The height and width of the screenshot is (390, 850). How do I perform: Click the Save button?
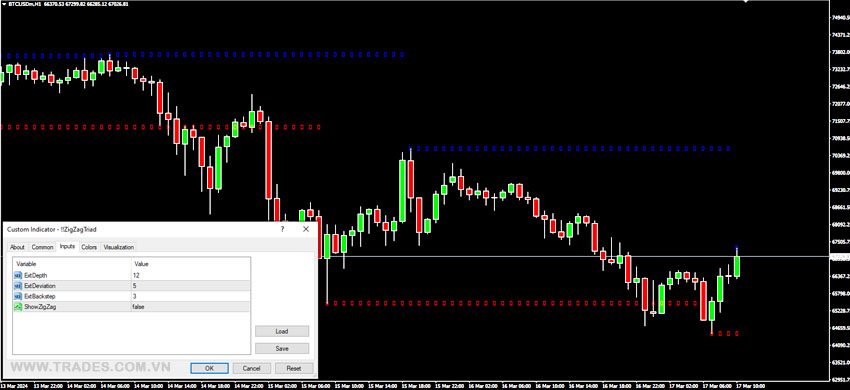point(282,348)
